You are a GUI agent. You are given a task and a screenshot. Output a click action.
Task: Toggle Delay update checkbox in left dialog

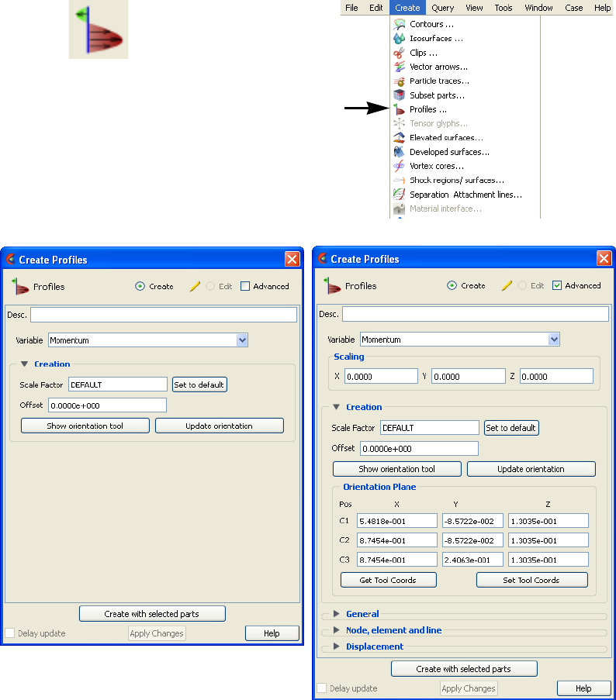(x=10, y=633)
